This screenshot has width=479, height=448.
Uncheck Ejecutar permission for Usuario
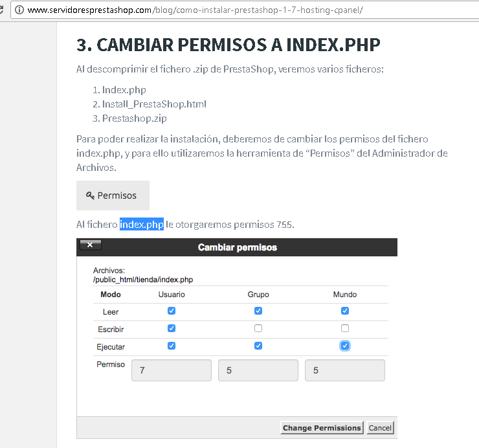point(172,346)
